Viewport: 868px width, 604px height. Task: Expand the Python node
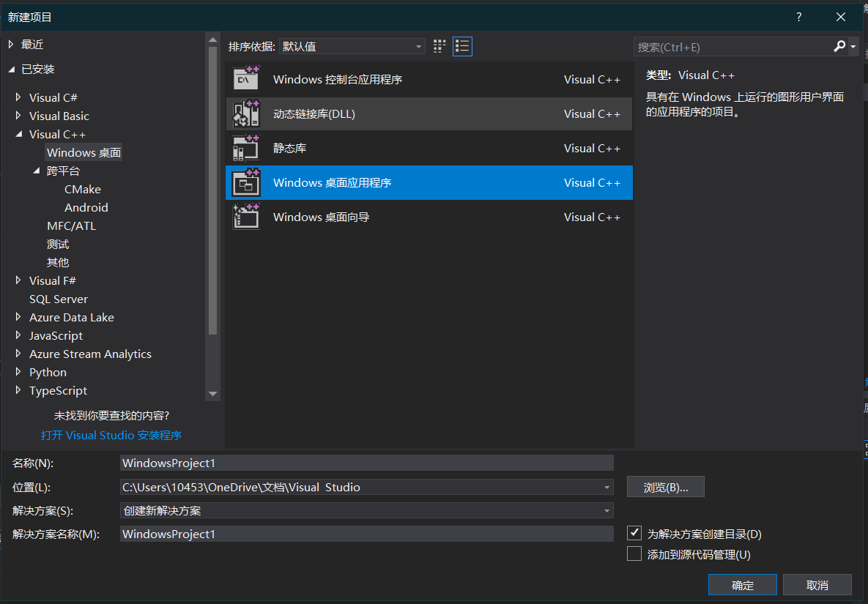click(x=18, y=372)
